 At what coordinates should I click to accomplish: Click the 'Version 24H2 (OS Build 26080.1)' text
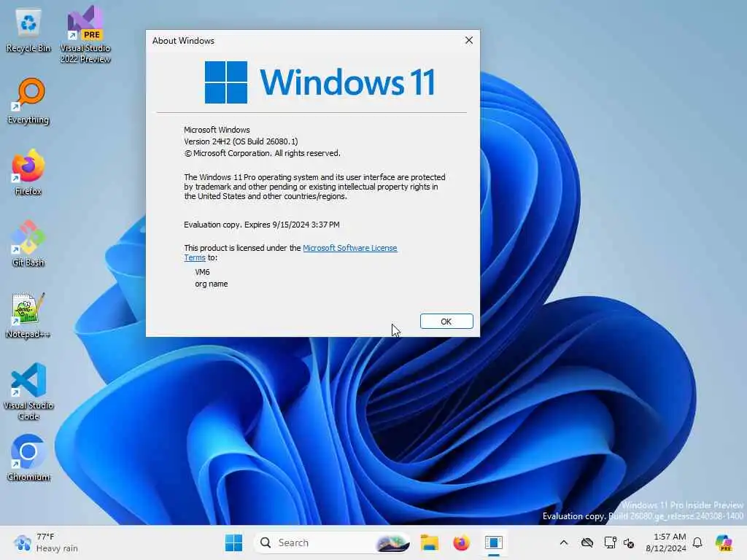point(241,141)
